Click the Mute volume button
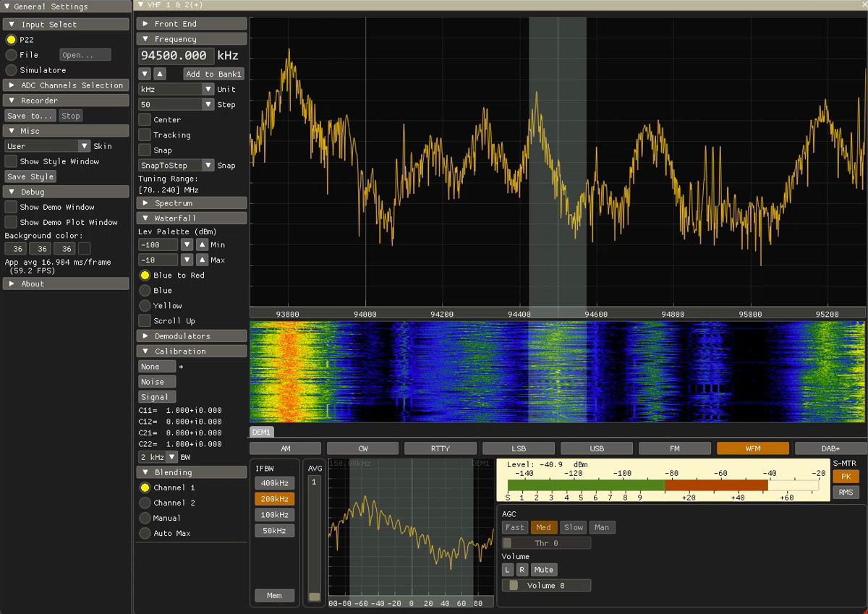868x614 pixels. click(x=544, y=570)
